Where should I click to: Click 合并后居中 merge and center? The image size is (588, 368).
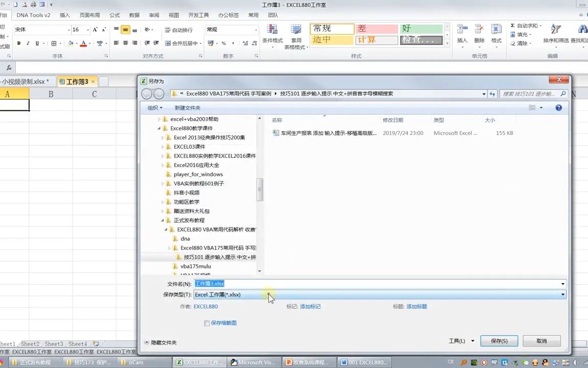(183, 43)
